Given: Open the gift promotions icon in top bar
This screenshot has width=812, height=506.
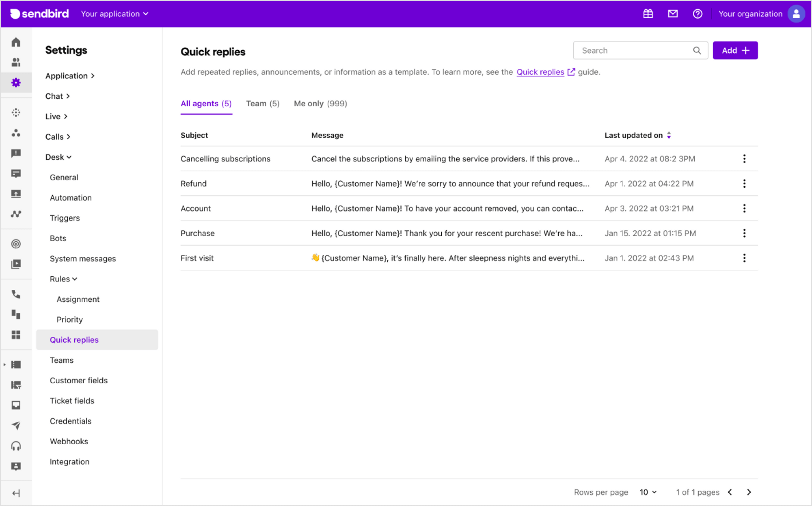Looking at the screenshot, I should pyautogui.click(x=648, y=14).
